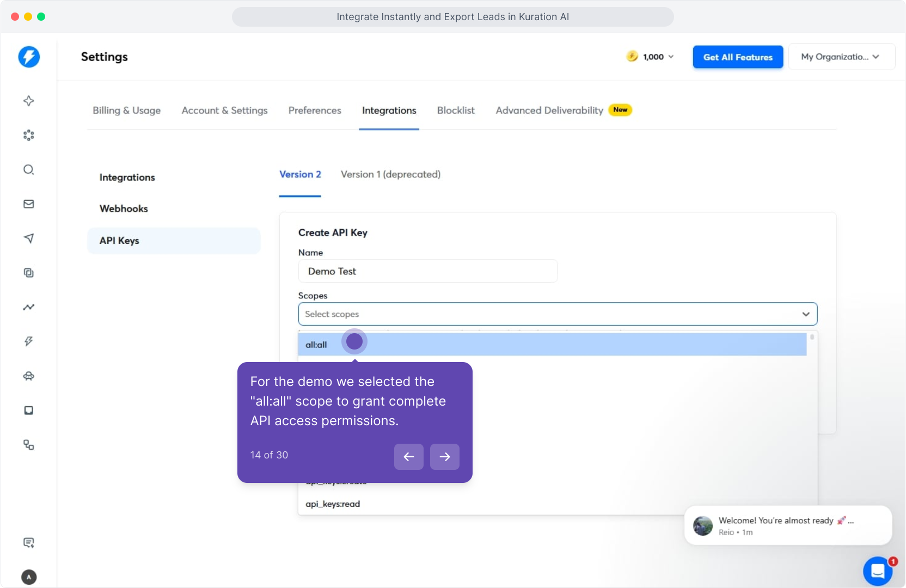The width and height of the screenshot is (906, 588).
Task: Open the inbox tray sidebar icon
Action: point(29,411)
